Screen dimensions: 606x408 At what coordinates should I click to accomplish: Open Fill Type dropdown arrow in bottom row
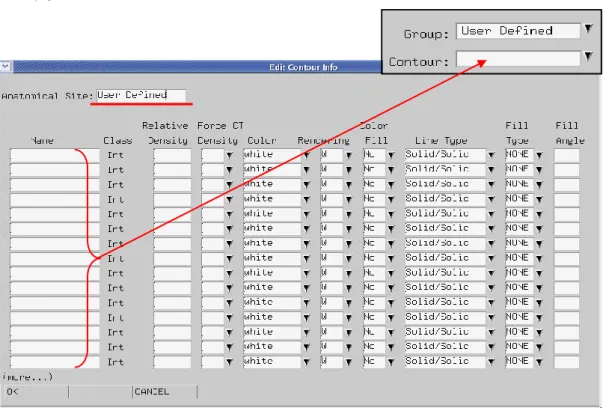539,362
